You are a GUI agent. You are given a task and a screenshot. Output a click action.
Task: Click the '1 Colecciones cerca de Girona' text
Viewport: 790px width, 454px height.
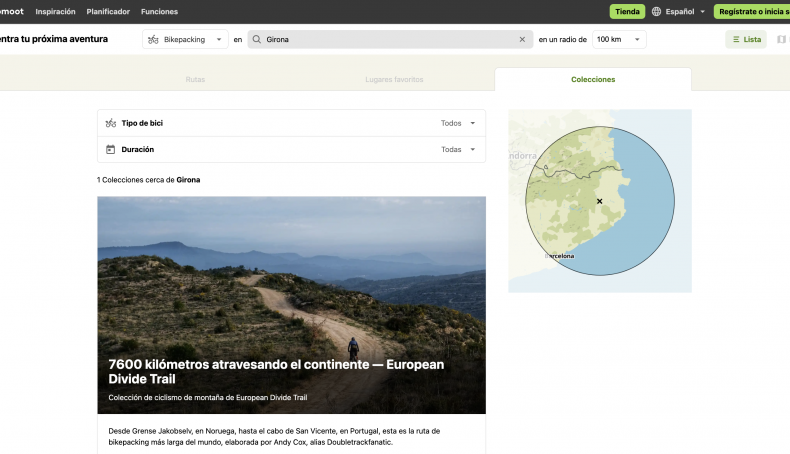coord(149,180)
